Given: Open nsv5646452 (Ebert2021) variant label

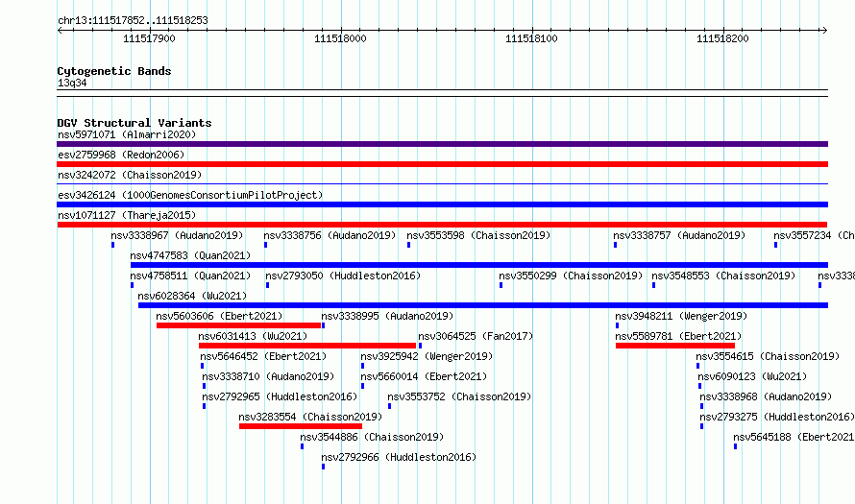Looking at the screenshot, I should tap(263, 356).
